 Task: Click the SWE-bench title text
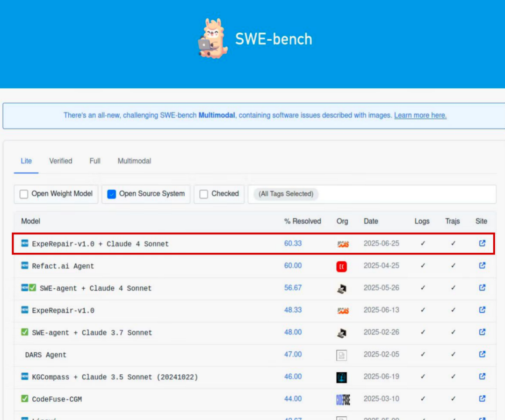pos(274,39)
